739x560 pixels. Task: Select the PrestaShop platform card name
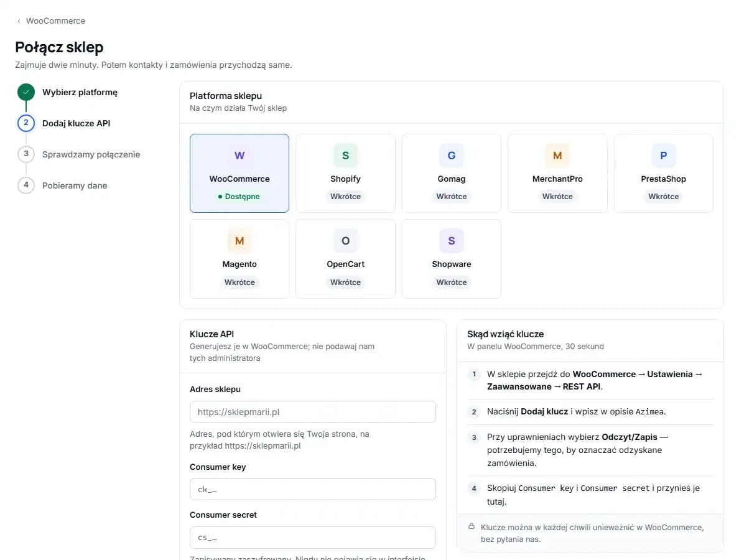[664, 179]
